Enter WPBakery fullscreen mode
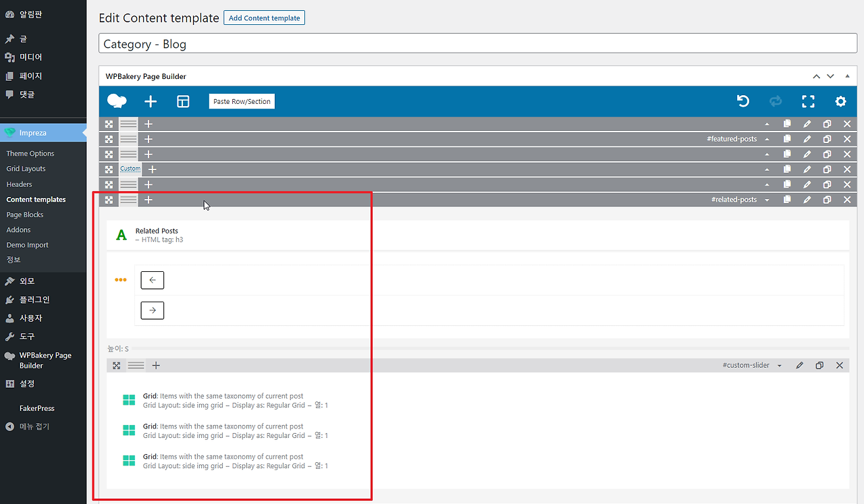Image resolution: width=864 pixels, height=504 pixels. pos(808,101)
